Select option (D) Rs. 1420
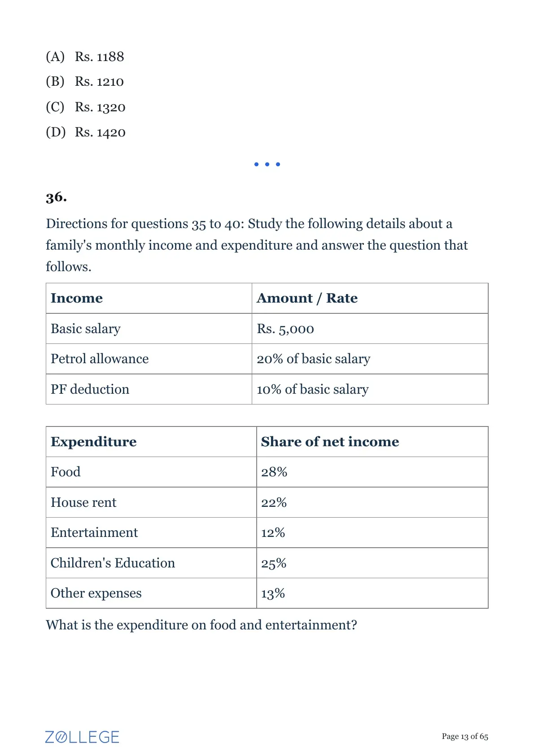This screenshot has width=534, height=756. [86, 132]
